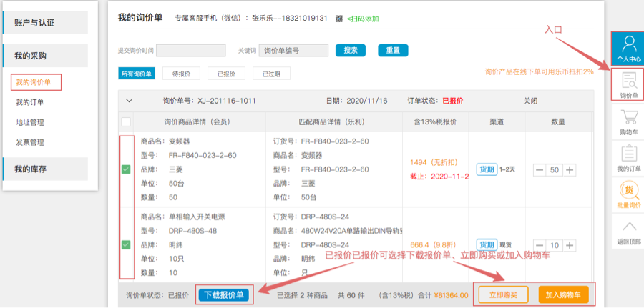Click quantity field showing 50
Viewport: 644px width, 308px height.
coord(555,170)
